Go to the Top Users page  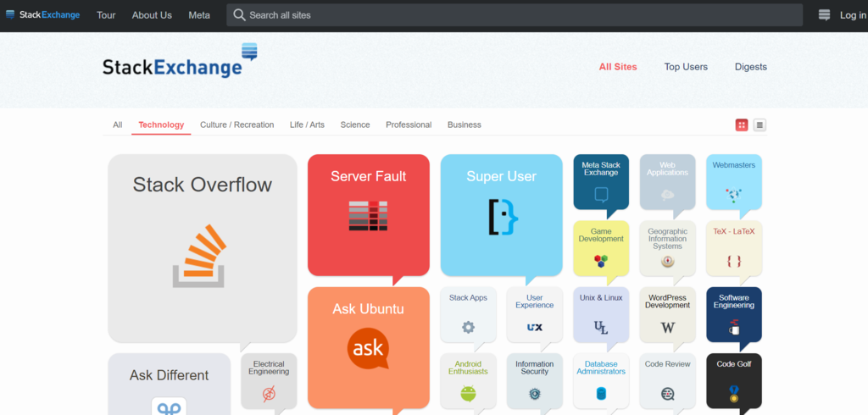[686, 67]
